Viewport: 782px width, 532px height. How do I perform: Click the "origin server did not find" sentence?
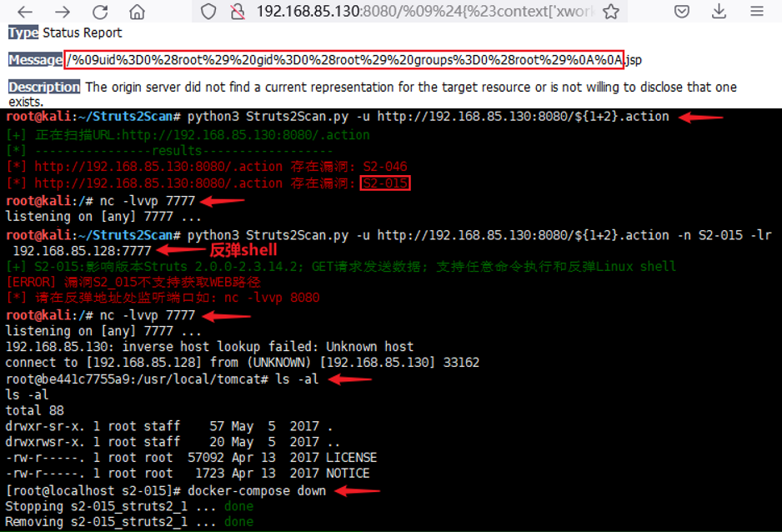click(x=372, y=94)
